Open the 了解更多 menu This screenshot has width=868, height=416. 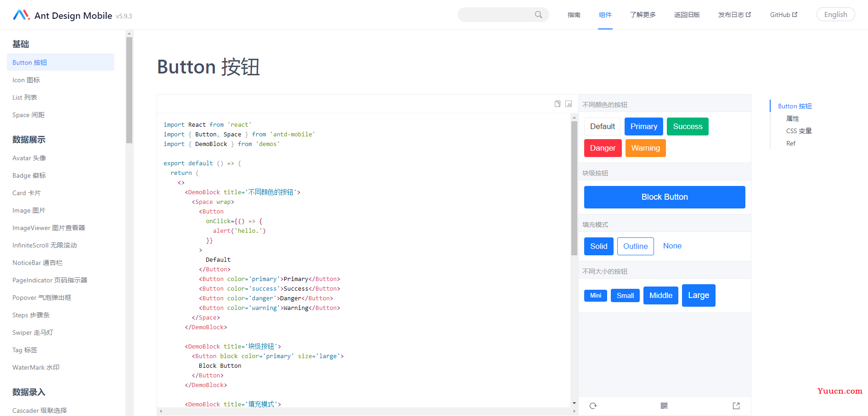tap(643, 15)
